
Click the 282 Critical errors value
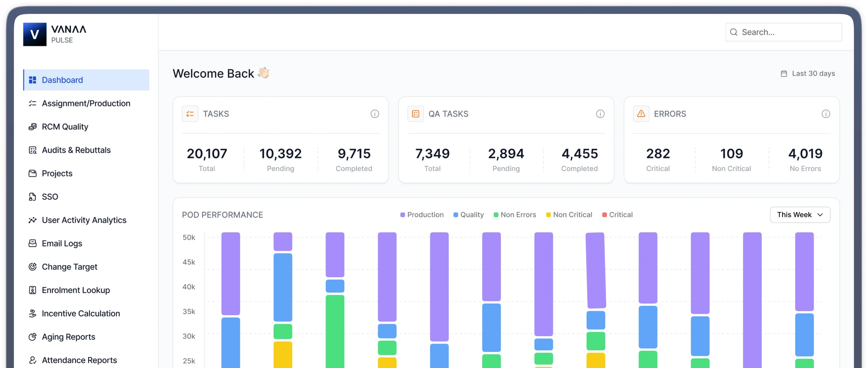coord(658,154)
